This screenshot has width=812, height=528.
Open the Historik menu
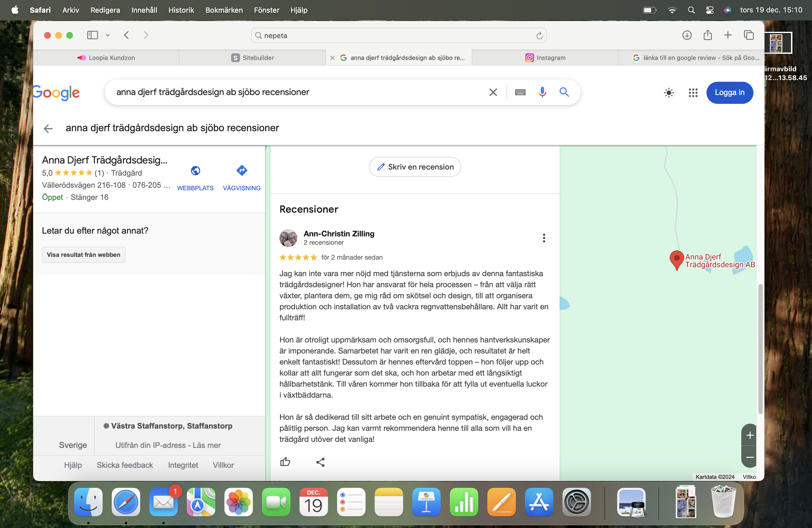pyautogui.click(x=181, y=10)
